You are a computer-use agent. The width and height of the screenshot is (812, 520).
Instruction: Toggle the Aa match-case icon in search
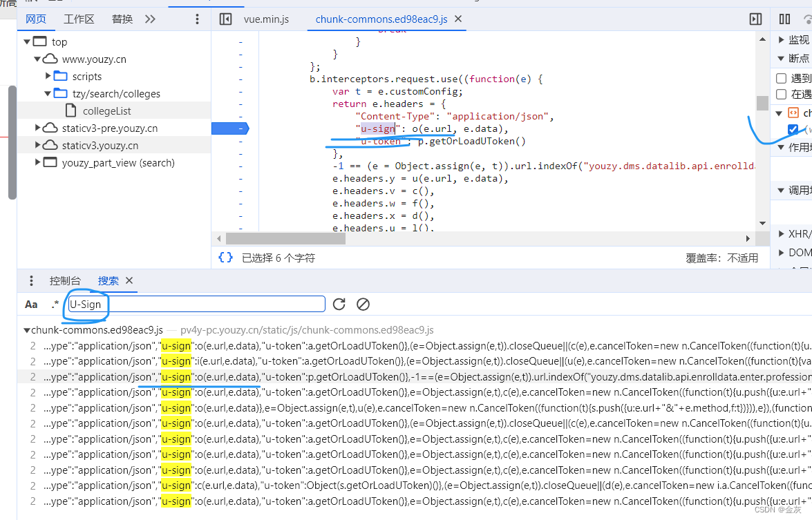[x=30, y=304]
